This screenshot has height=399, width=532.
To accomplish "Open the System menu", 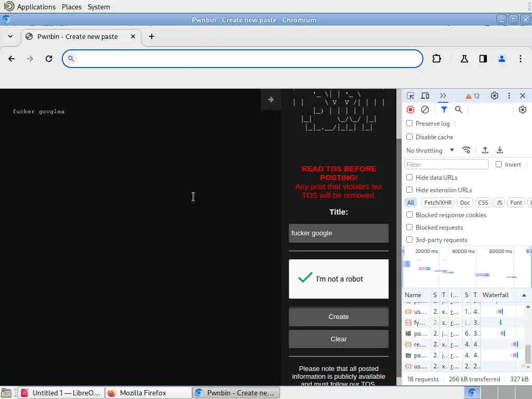I will point(99,7).
